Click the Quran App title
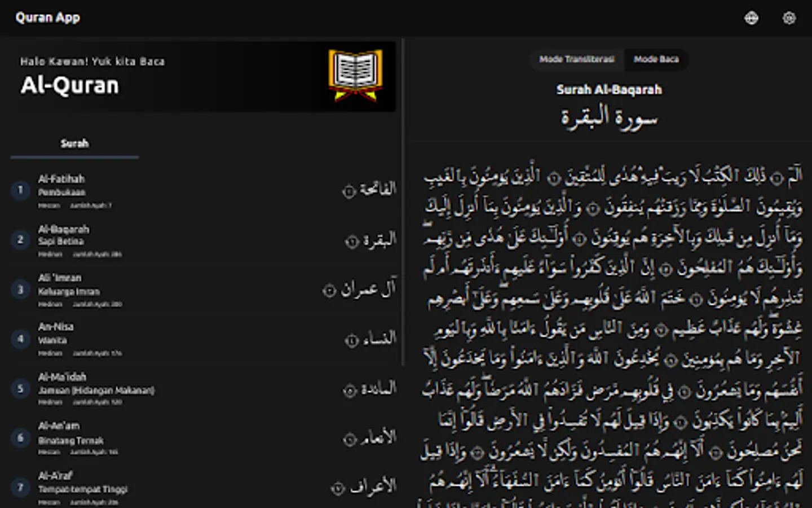This screenshot has height=508, width=812. coord(47,17)
